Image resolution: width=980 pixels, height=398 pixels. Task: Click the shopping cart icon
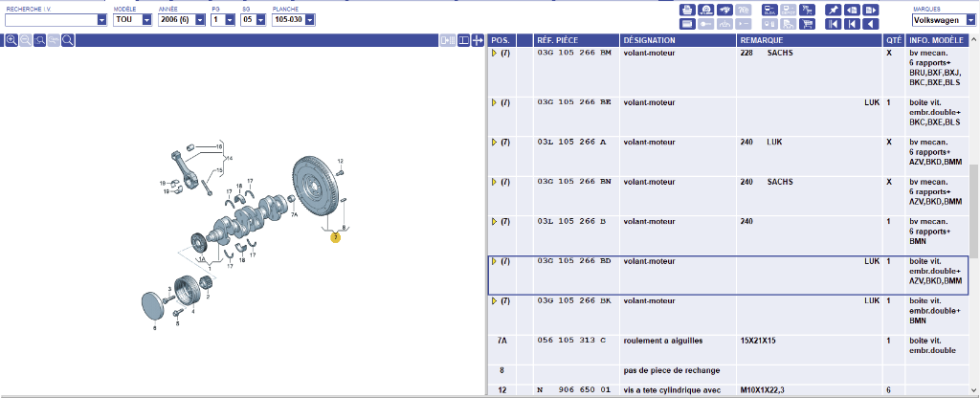pyautogui.click(x=807, y=24)
